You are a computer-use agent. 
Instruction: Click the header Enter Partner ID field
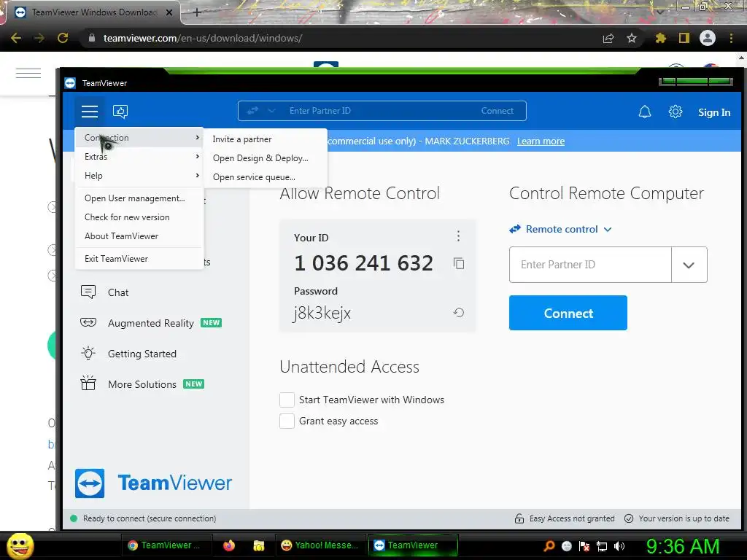coord(371,111)
